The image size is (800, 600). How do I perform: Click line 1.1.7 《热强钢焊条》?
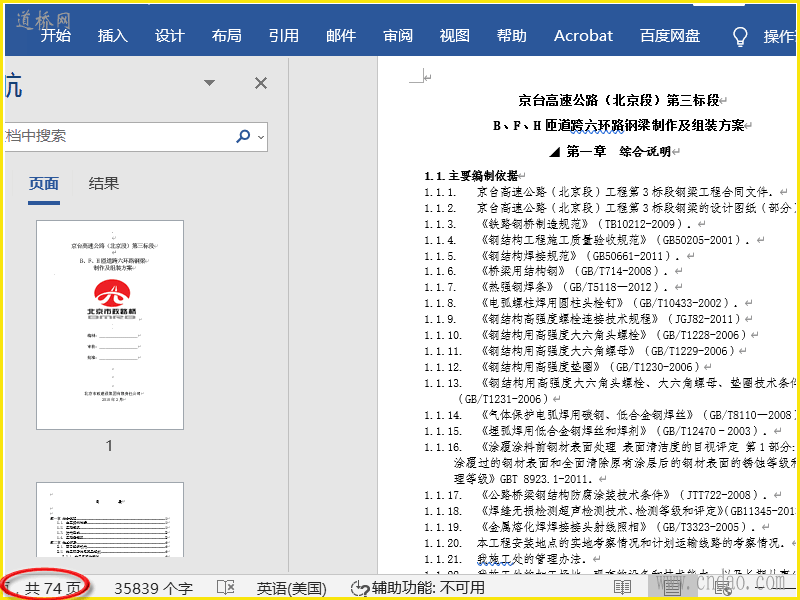pyautogui.click(x=546, y=287)
